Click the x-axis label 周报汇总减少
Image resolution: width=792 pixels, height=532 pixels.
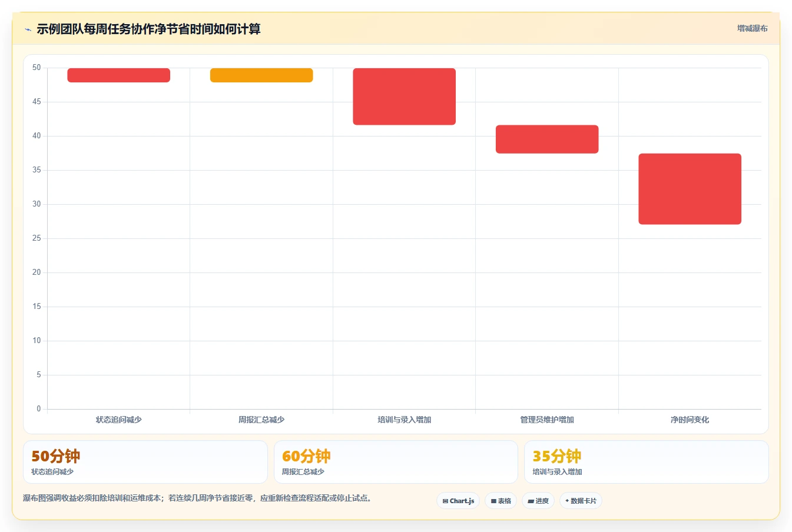[261, 420]
